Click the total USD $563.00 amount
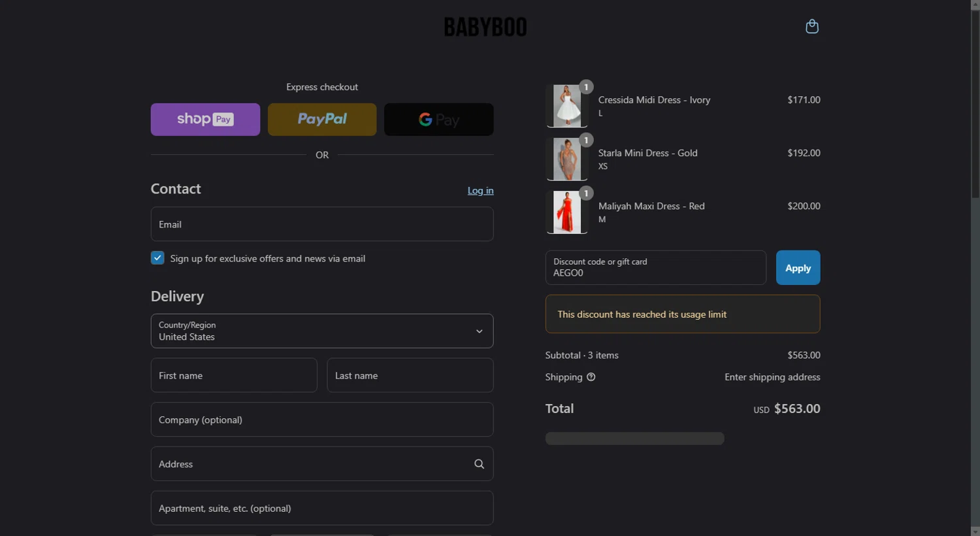Image resolution: width=980 pixels, height=536 pixels. [787, 409]
